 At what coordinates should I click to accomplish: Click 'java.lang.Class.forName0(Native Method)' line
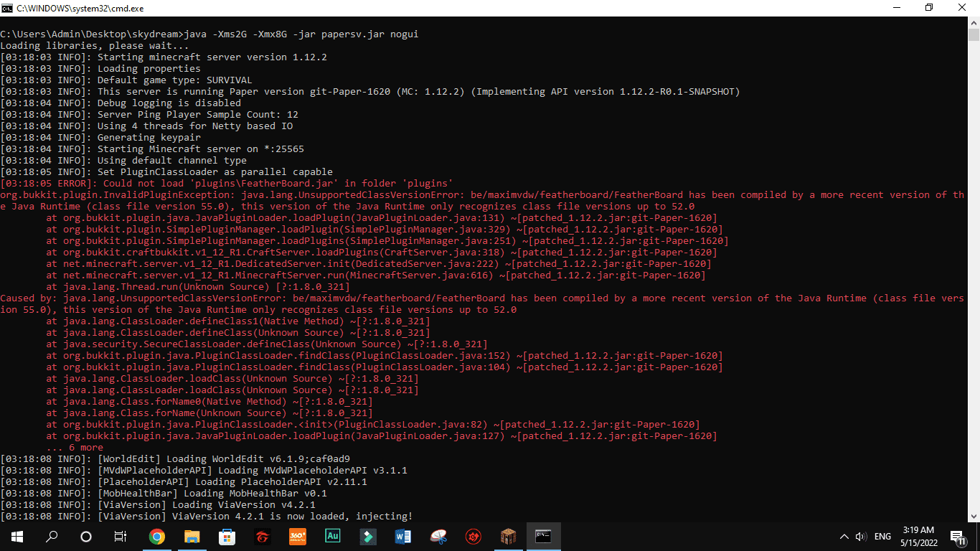click(x=209, y=402)
